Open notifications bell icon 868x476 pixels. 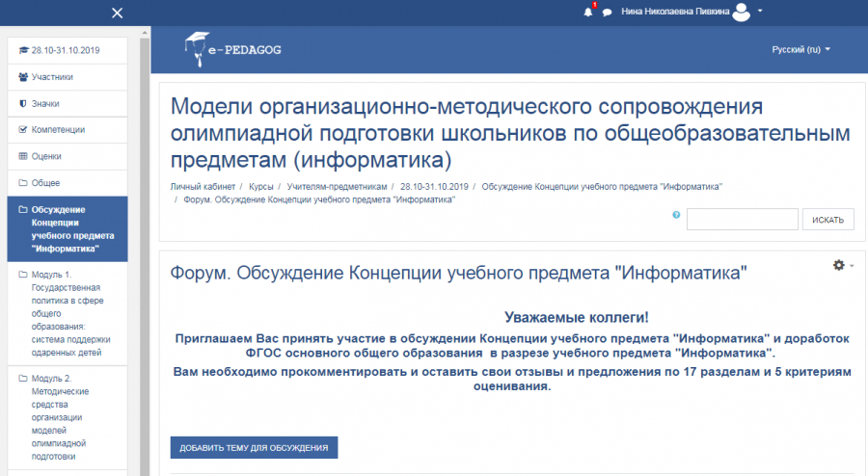588,13
